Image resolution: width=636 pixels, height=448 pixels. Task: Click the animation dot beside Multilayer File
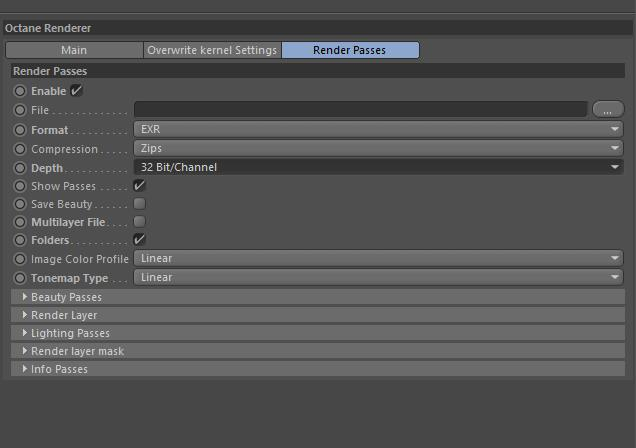[x=20, y=222]
